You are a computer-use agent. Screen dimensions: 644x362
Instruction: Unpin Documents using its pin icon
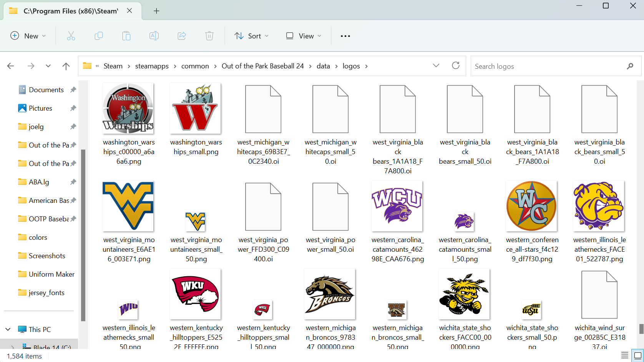point(73,90)
